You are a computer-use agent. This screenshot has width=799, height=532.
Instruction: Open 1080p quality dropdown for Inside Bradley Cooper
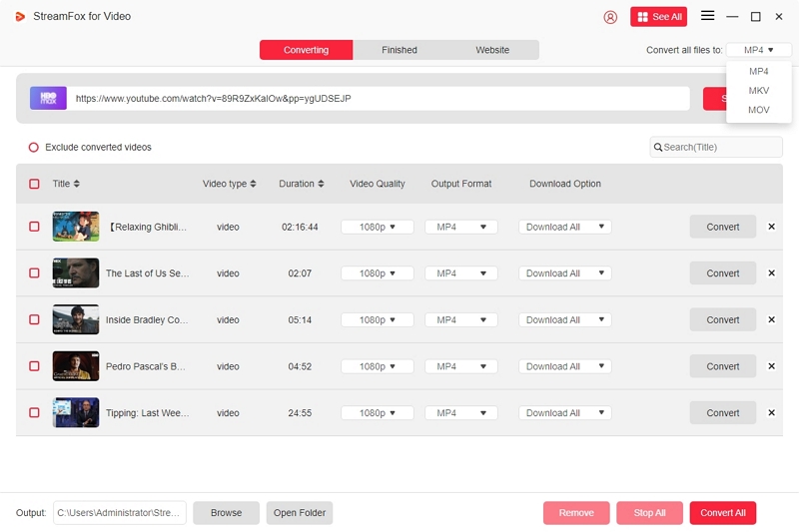pos(378,320)
